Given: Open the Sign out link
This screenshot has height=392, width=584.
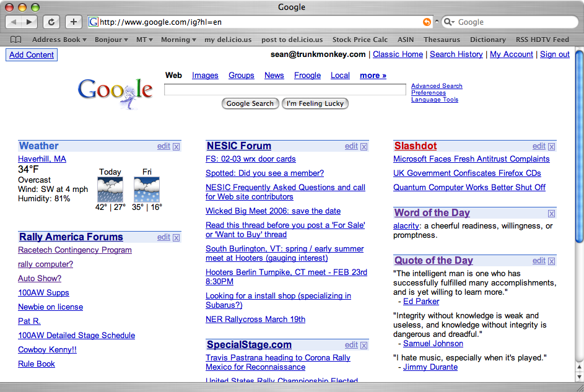Looking at the screenshot, I should click(554, 54).
